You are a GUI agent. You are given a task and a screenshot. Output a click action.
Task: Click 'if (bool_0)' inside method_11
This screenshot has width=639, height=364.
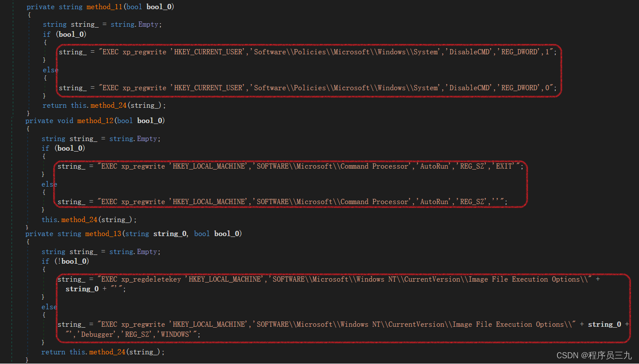click(64, 35)
